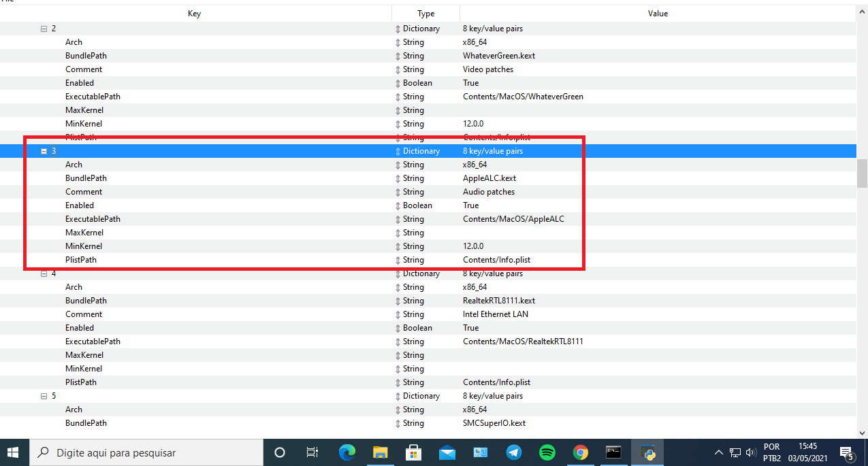Image resolution: width=868 pixels, height=466 pixels.
Task: Select entry 3's MaxKernel key
Action: 84,233
